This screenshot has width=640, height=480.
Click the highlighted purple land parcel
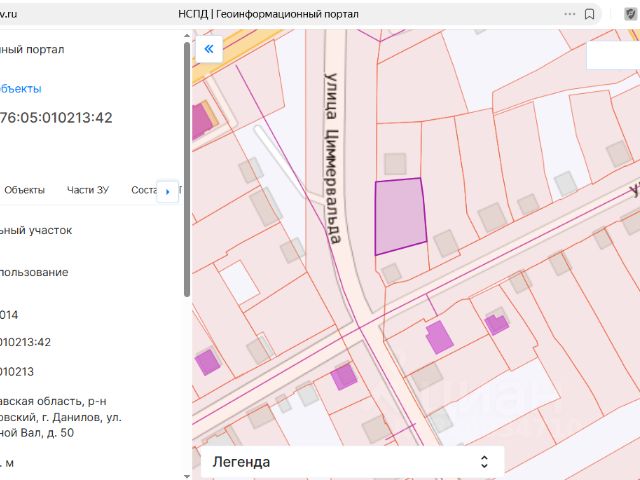(x=398, y=215)
